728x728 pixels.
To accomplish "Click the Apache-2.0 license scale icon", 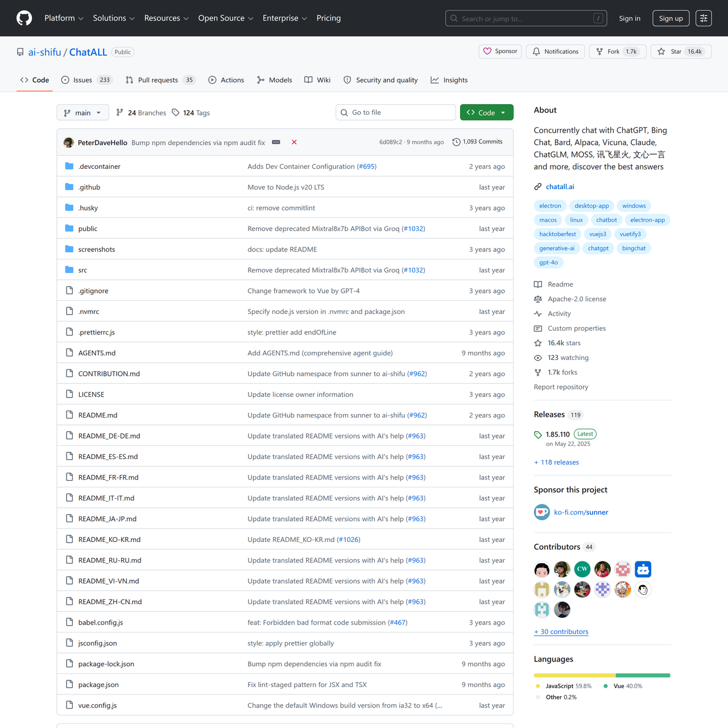I will click(x=538, y=299).
